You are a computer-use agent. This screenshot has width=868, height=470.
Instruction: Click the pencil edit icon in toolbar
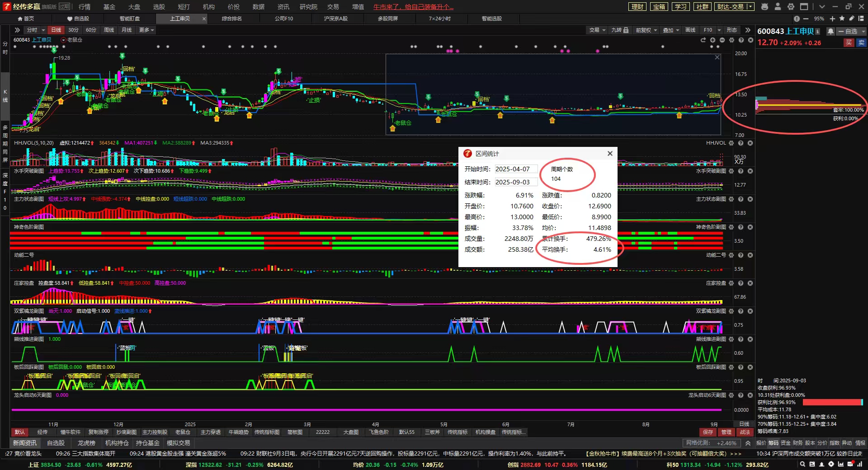click(852, 19)
